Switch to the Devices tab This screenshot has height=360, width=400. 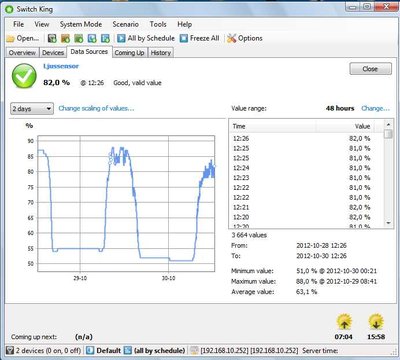coord(53,53)
